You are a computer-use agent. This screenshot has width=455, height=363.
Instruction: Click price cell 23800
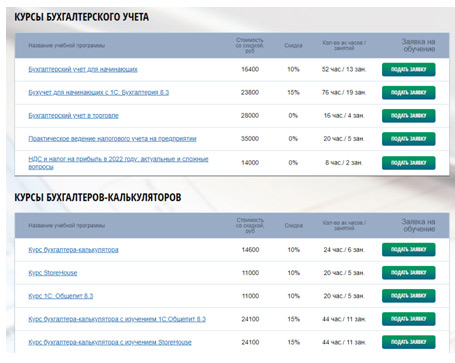pyautogui.click(x=250, y=92)
